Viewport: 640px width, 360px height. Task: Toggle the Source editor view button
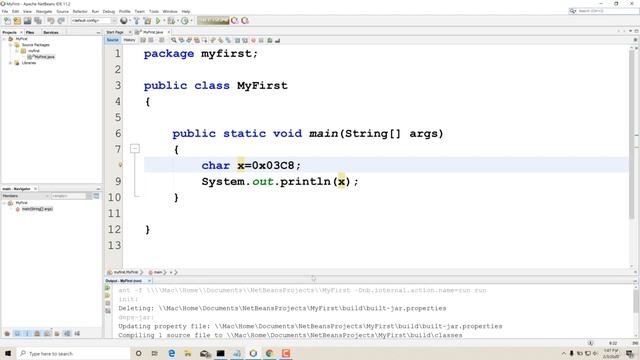point(113,40)
